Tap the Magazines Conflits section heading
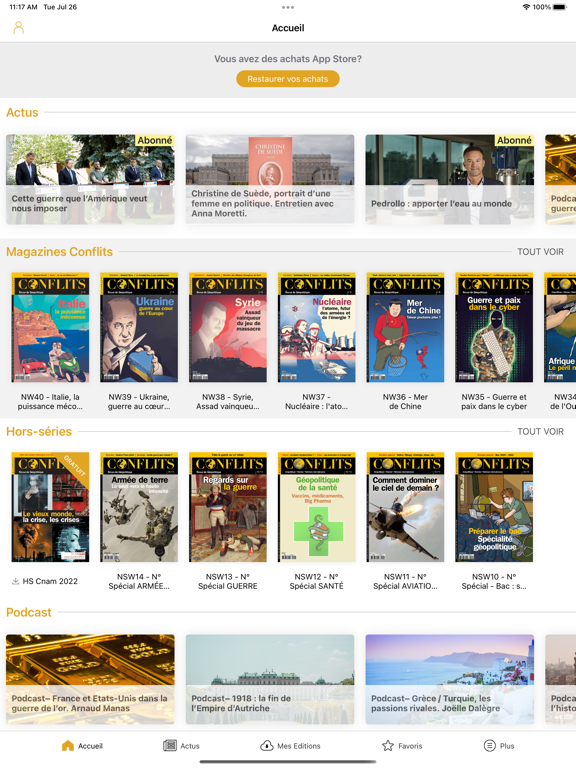This screenshot has width=576, height=768. click(x=59, y=252)
